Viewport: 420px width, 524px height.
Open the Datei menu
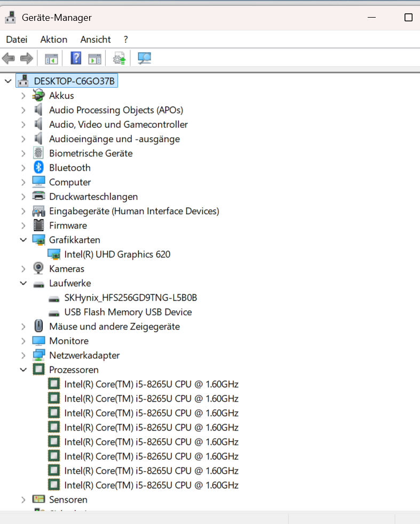[x=17, y=40]
